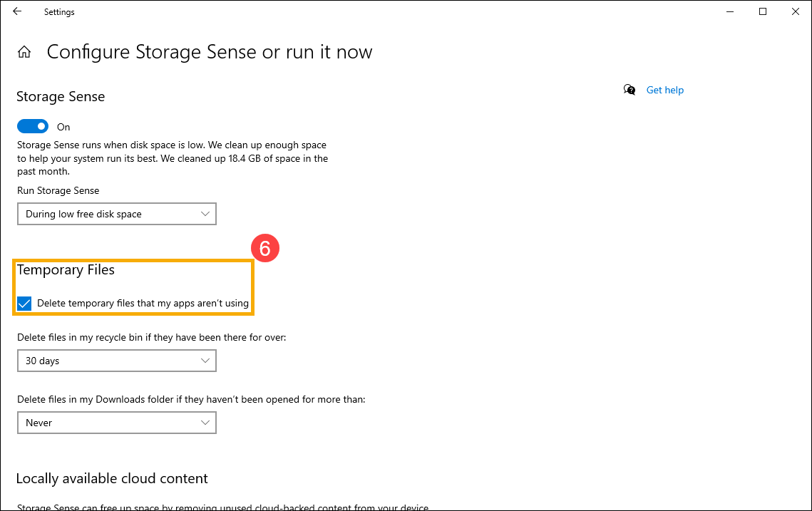812x511 pixels.
Task: Uncheck Delete temporary files checkbox
Action: 25,304
